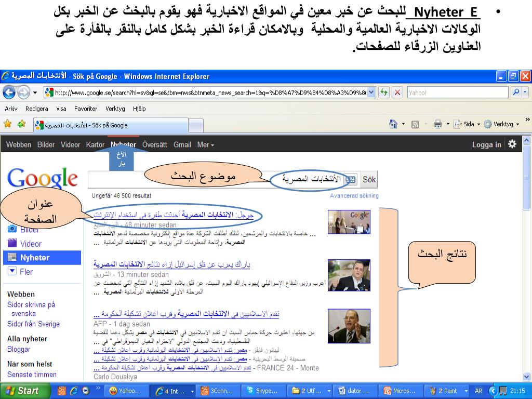Click the AR language indicator in taskbar
532x399 pixels.
tap(478, 391)
